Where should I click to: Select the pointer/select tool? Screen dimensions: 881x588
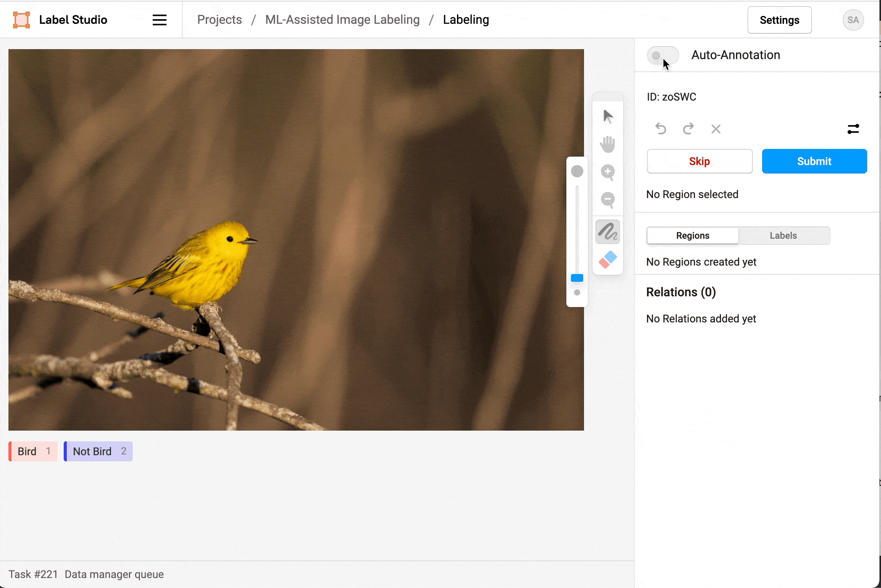[607, 116]
